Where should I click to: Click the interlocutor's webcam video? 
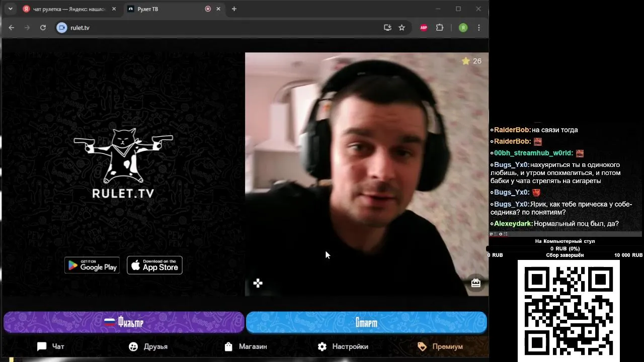pos(366,174)
